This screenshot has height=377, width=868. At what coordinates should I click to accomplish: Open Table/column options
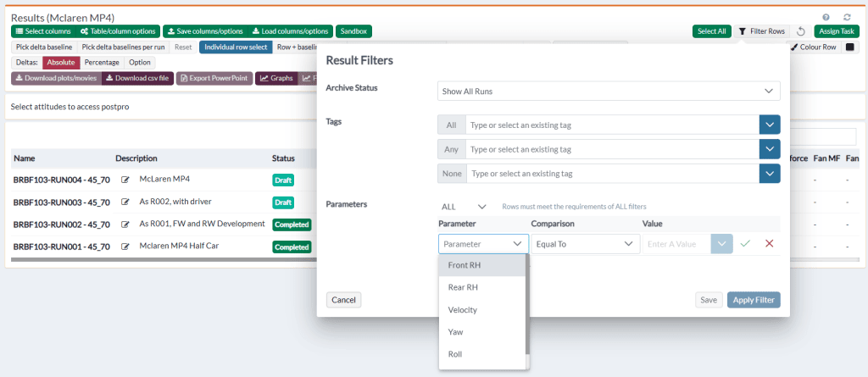[x=118, y=31]
